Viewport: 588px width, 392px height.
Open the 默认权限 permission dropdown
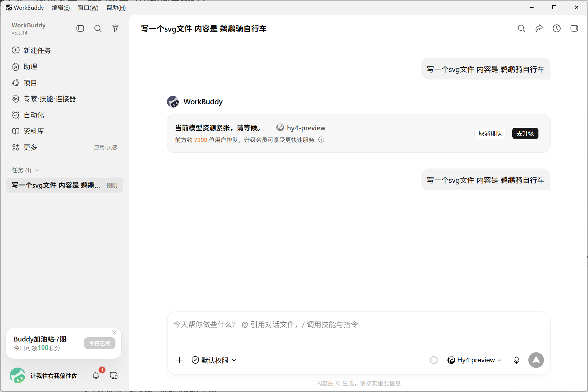tap(214, 360)
